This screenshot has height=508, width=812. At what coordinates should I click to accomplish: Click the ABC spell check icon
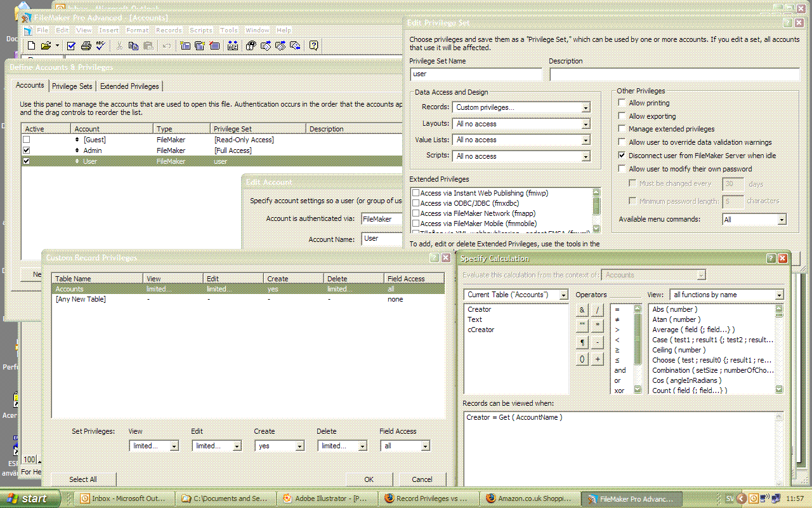click(101, 46)
